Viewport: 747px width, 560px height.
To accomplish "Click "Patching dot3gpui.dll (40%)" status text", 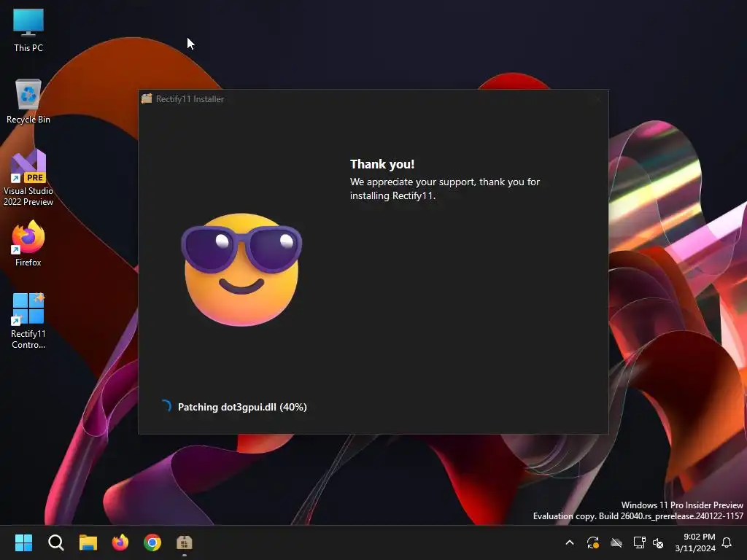I will pos(242,407).
